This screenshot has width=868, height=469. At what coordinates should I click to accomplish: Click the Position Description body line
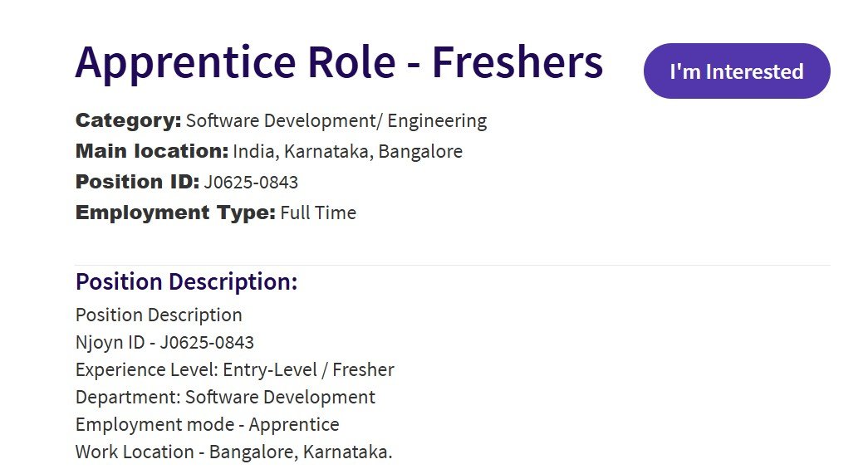click(159, 315)
